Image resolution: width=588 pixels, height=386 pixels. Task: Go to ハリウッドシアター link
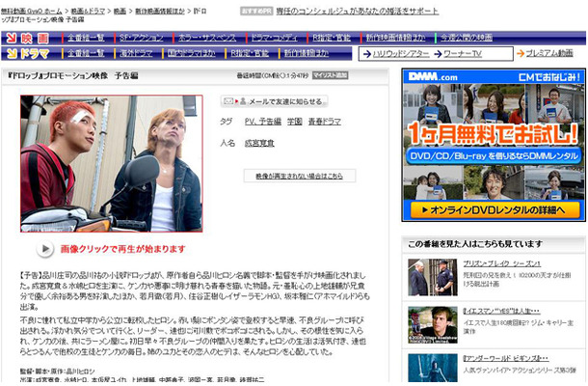point(400,54)
